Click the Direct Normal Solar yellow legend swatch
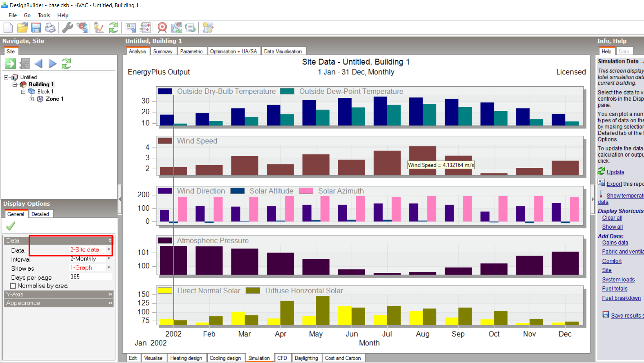This screenshot has width=644, height=363. tap(165, 290)
